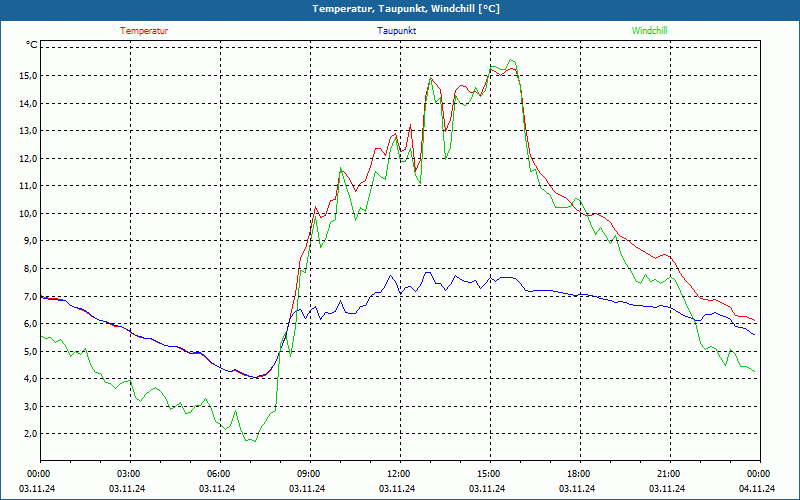Click the 3,0 y-axis value
800x500 pixels.
pos(31,406)
